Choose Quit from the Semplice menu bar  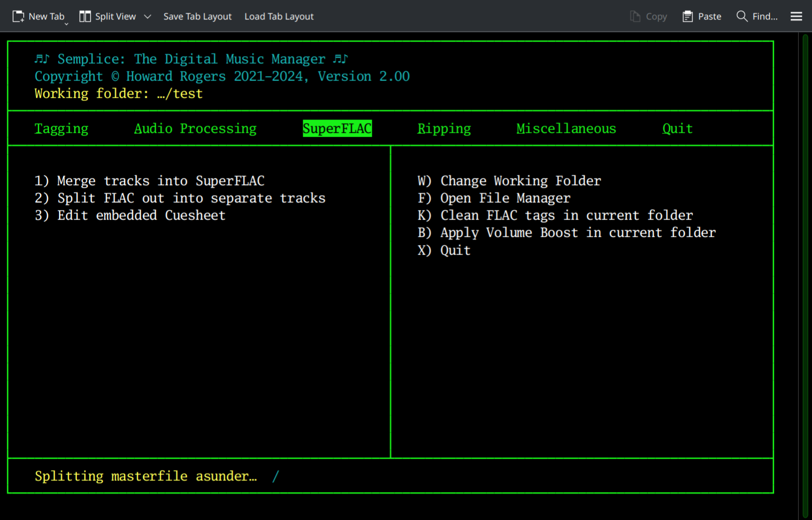(x=677, y=128)
